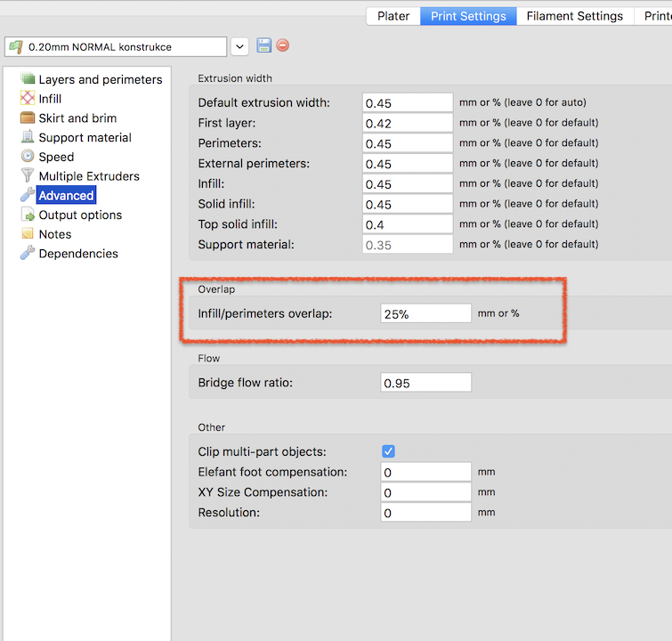Click the Skirt and brim icon
672x641 pixels.
click(x=28, y=118)
